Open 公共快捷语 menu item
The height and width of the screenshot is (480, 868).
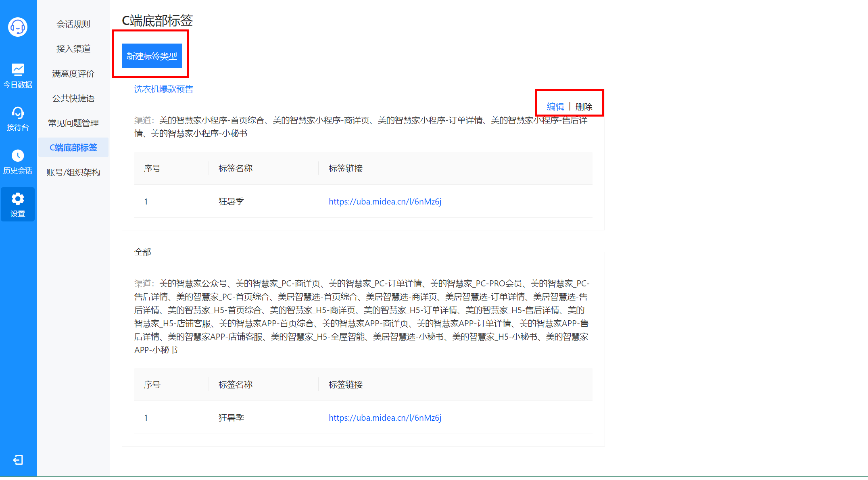point(73,98)
